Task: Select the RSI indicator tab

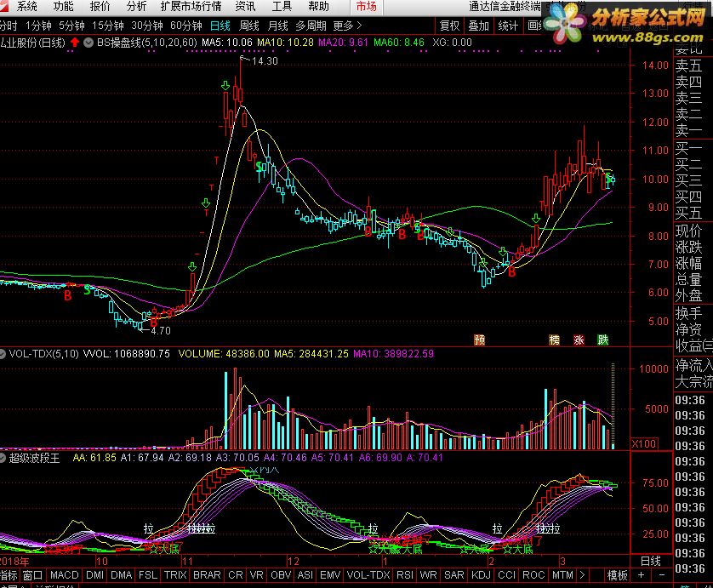Action: click(405, 575)
